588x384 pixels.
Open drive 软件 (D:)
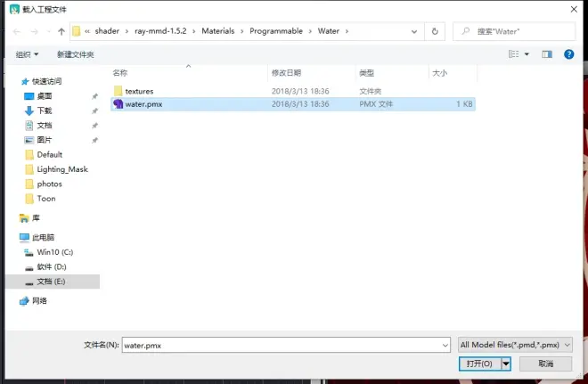tap(52, 266)
